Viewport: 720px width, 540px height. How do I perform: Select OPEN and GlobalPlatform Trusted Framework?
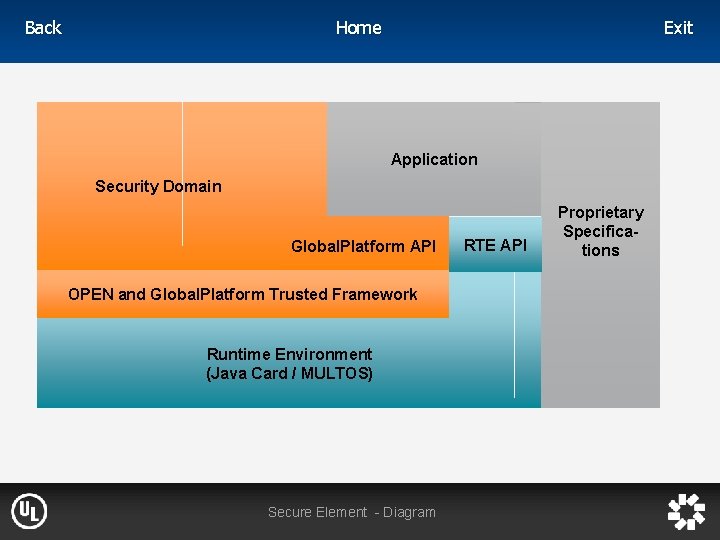coord(242,294)
